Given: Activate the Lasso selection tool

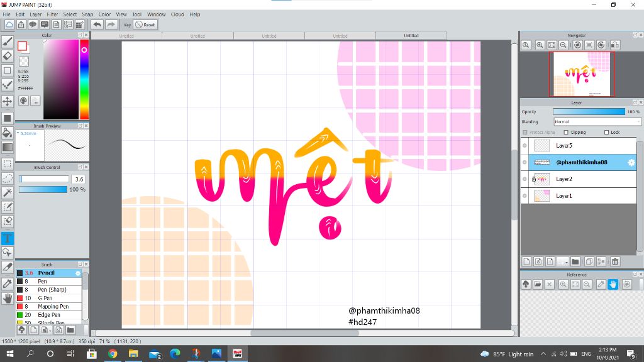Looking at the screenshot, I should tap(8, 178).
